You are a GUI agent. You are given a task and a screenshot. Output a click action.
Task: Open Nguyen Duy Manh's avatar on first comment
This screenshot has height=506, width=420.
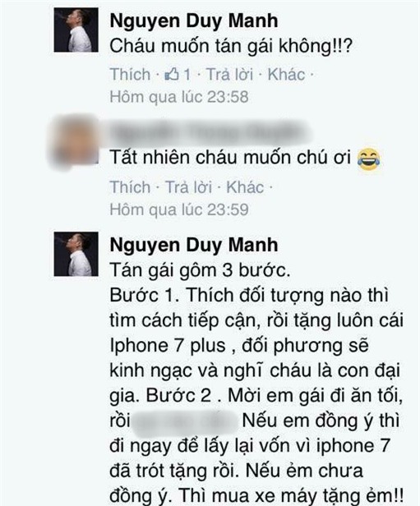[x=76, y=30]
